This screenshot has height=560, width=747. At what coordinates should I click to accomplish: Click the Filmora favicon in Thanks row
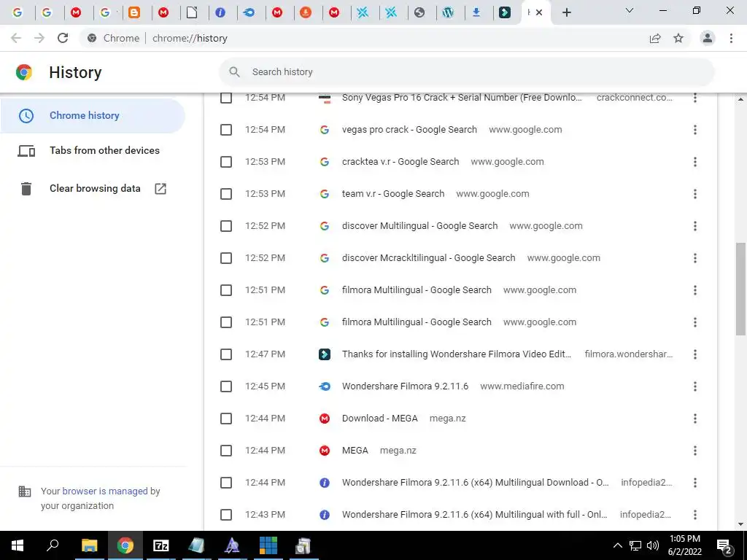[325, 354]
